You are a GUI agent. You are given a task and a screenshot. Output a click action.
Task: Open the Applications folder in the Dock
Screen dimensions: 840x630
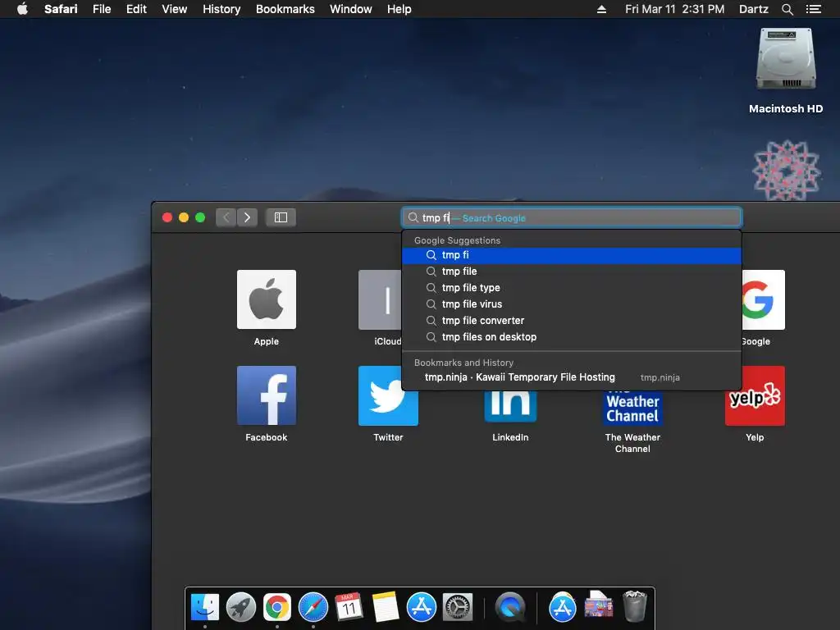[563, 608]
